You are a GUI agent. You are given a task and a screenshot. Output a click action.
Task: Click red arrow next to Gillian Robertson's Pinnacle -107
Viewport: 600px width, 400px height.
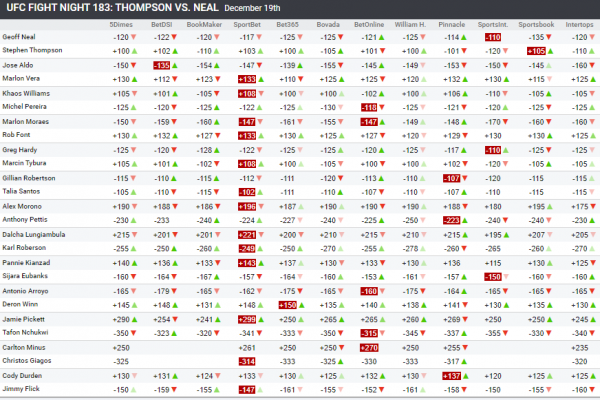point(465,178)
